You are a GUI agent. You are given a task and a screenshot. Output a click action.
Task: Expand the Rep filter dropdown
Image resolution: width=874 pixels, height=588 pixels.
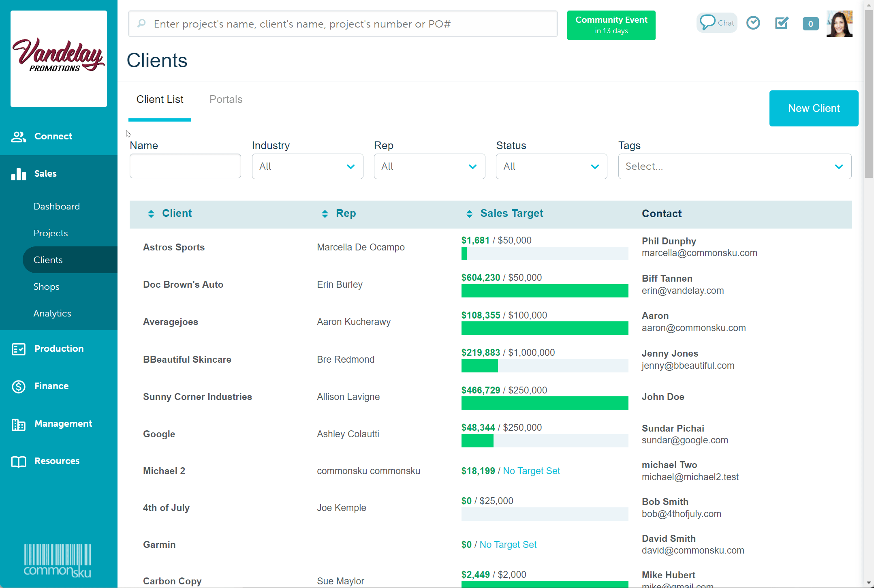pos(429,166)
